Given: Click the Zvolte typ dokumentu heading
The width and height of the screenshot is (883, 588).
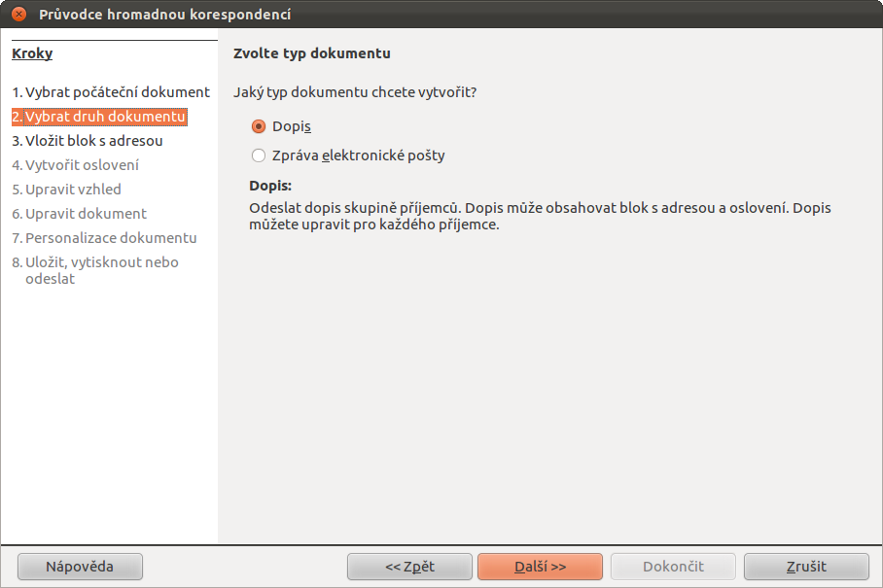Looking at the screenshot, I should 312,53.
